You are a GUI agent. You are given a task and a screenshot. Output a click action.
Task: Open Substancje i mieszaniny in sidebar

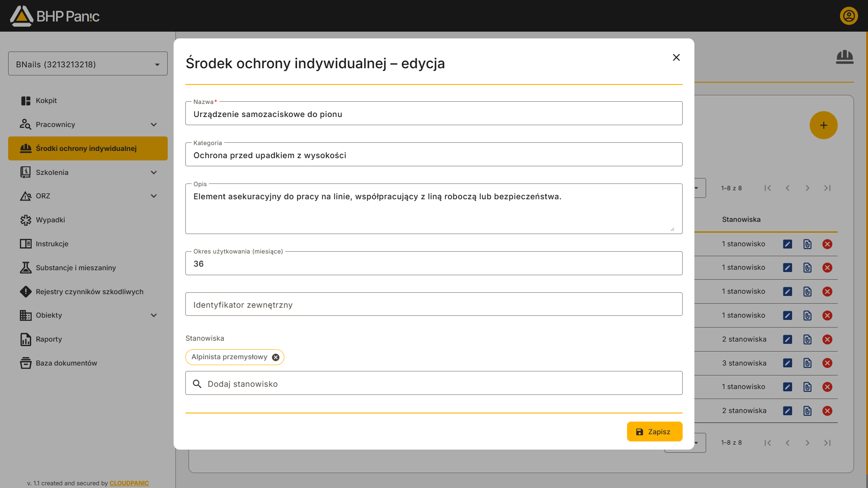point(88,268)
